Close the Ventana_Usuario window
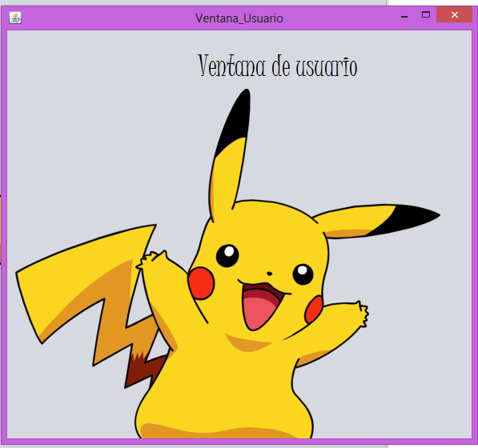Image resolution: width=478 pixels, height=448 pixels. point(455,14)
